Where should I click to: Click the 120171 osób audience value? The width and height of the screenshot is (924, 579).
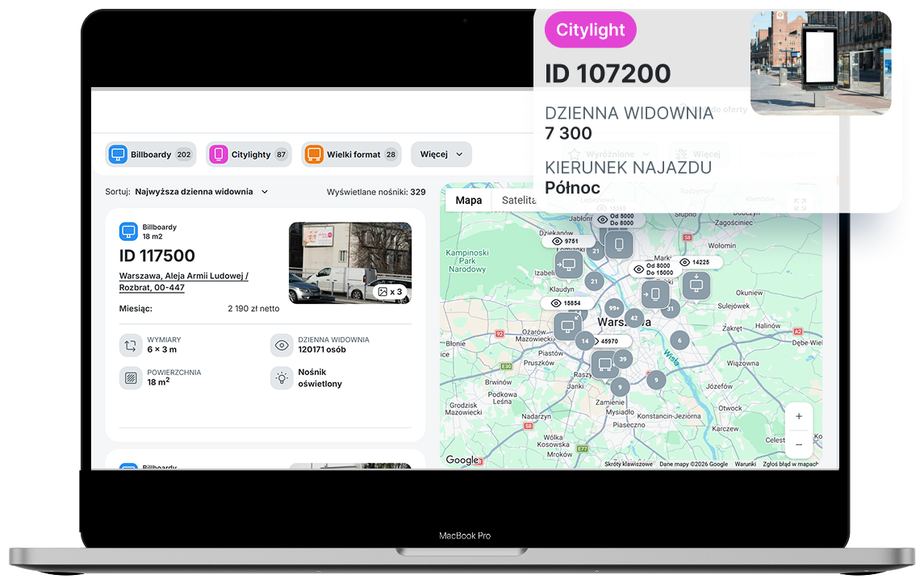[322, 350]
